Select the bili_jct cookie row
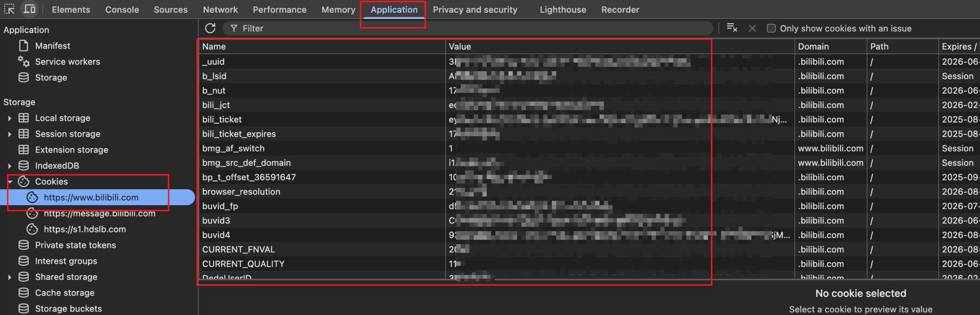This screenshot has height=315, width=980. [589, 105]
